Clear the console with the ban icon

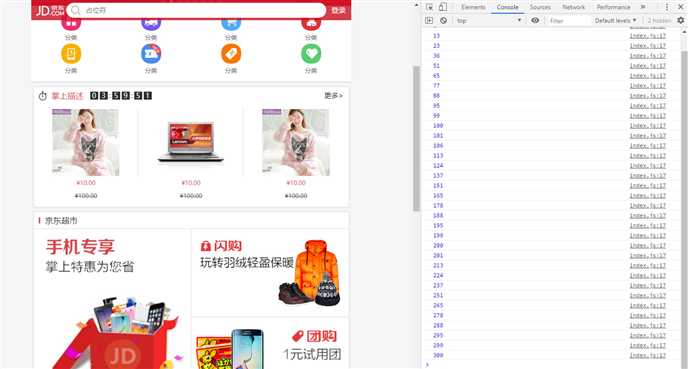pyautogui.click(x=443, y=21)
